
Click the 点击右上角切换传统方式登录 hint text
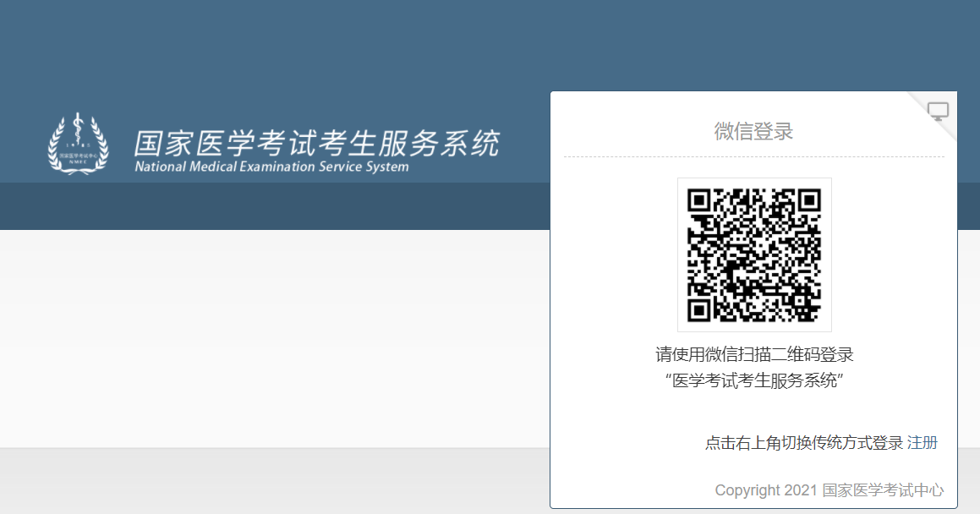click(803, 443)
